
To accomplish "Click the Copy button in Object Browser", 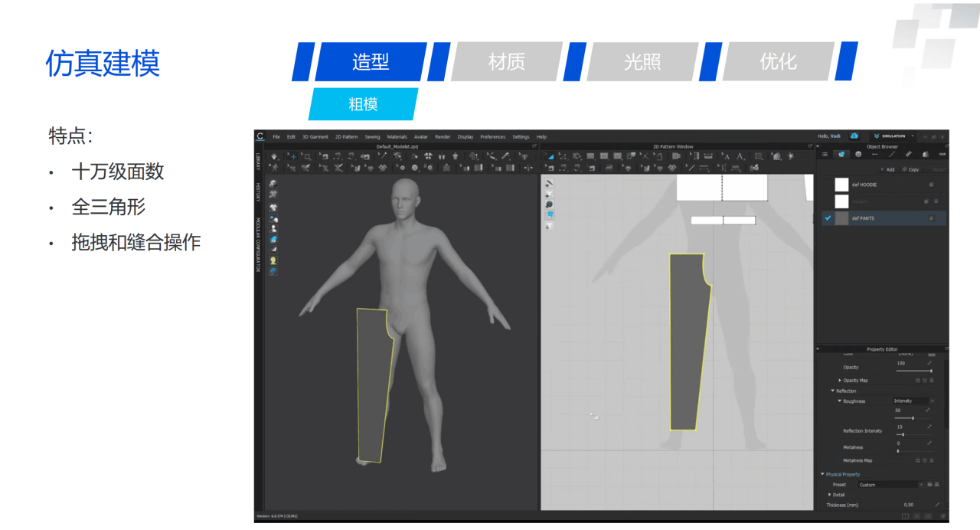I will click(910, 169).
